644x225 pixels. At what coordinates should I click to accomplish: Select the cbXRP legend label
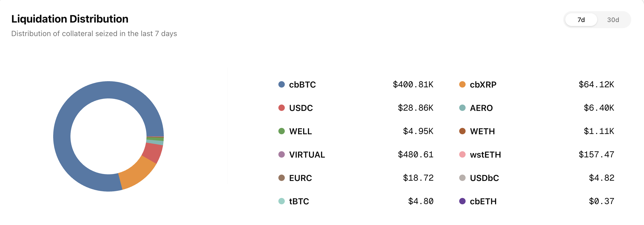(x=483, y=85)
